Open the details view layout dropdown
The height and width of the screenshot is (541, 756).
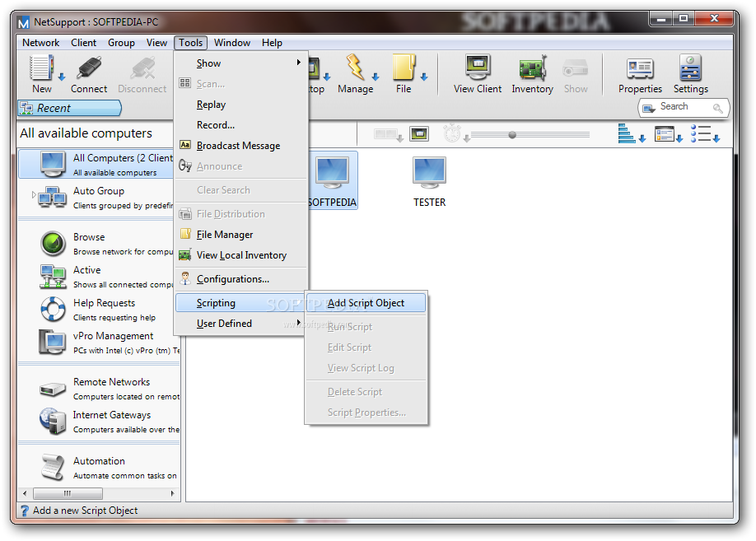pos(668,134)
